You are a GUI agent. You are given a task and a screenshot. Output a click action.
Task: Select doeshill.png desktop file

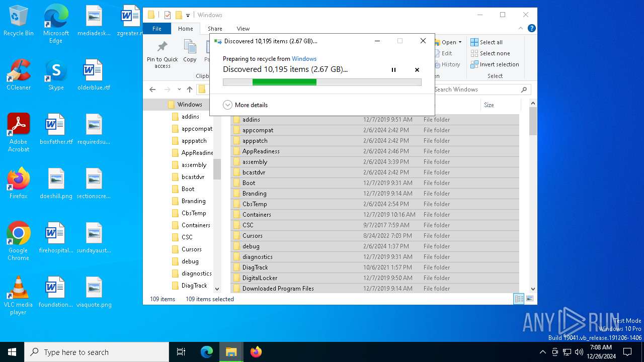pyautogui.click(x=56, y=184)
